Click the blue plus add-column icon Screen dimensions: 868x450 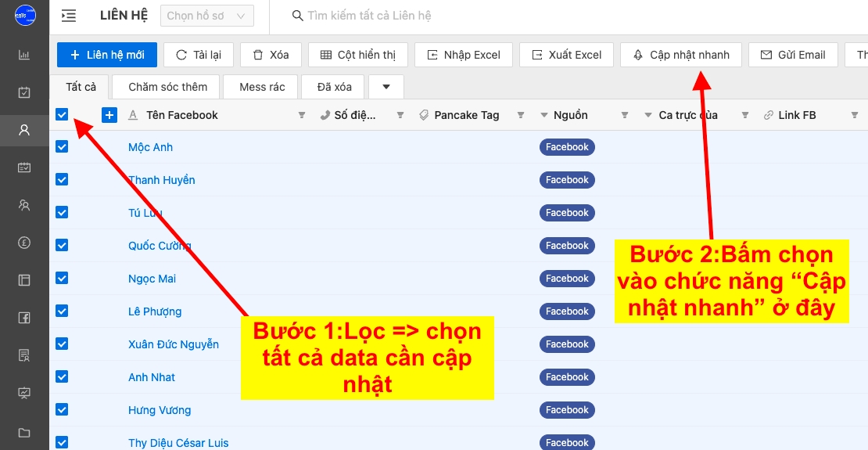coord(109,115)
